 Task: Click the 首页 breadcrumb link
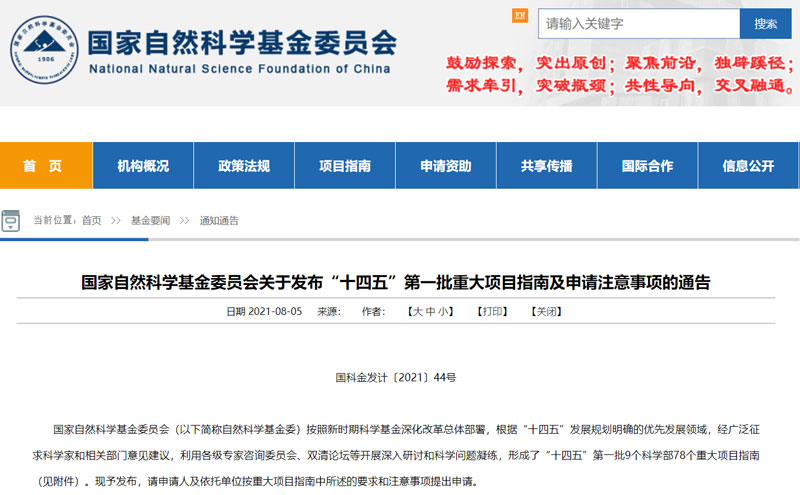[x=91, y=220]
